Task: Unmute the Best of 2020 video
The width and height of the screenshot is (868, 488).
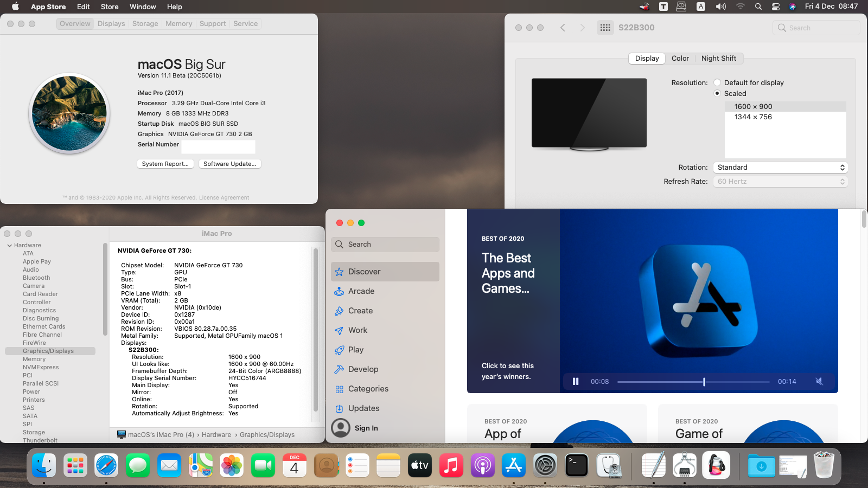Action: coord(819,381)
